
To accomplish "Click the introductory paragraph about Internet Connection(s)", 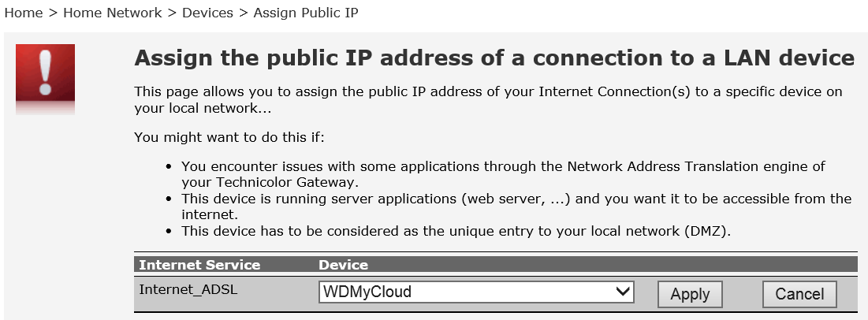I will click(x=488, y=99).
